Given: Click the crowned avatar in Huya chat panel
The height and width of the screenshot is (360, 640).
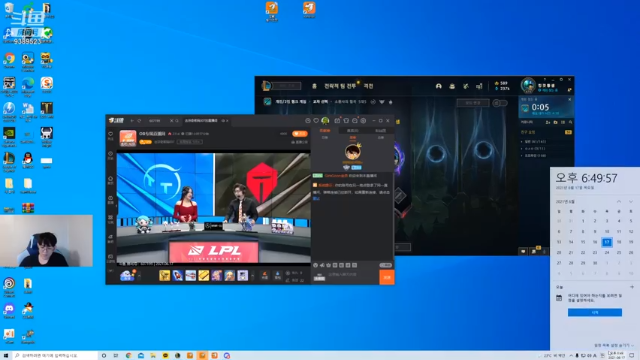Looking at the screenshot, I should click(353, 151).
